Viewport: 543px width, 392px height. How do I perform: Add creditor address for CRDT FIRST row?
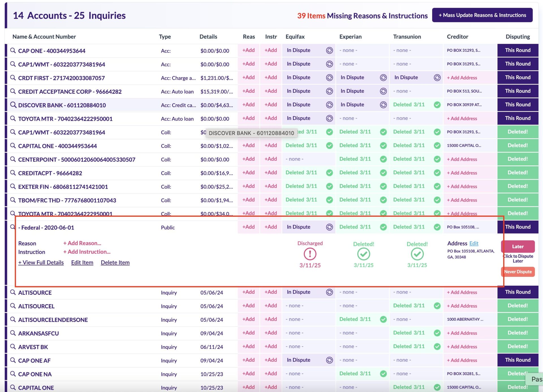pyautogui.click(x=462, y=77)
